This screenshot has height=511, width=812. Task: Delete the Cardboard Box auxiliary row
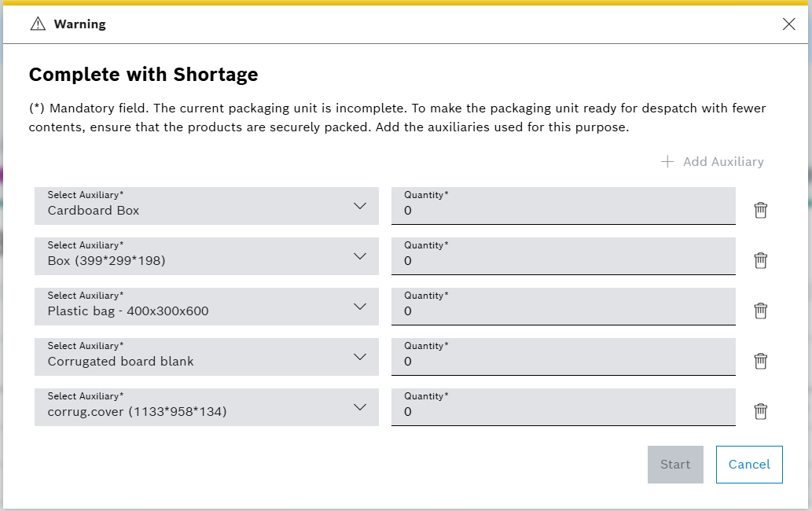(x=760, y=210)
